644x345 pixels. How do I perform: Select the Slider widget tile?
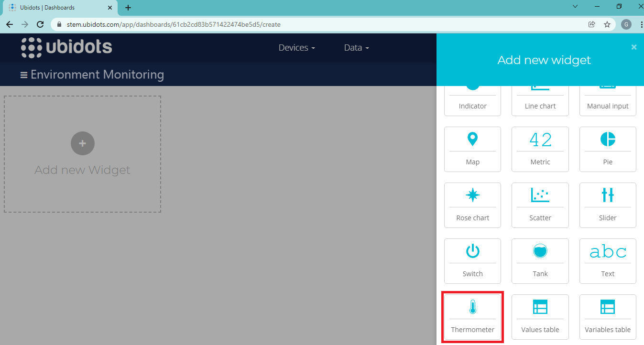[x=607, y=205]
